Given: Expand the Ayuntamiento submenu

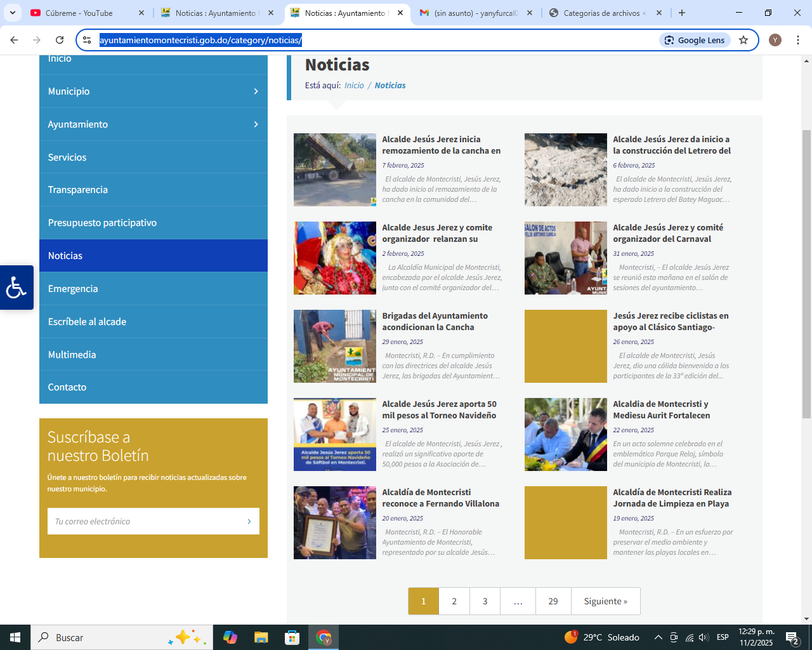Looking at the screenshot, I should (x=256, y=124).
